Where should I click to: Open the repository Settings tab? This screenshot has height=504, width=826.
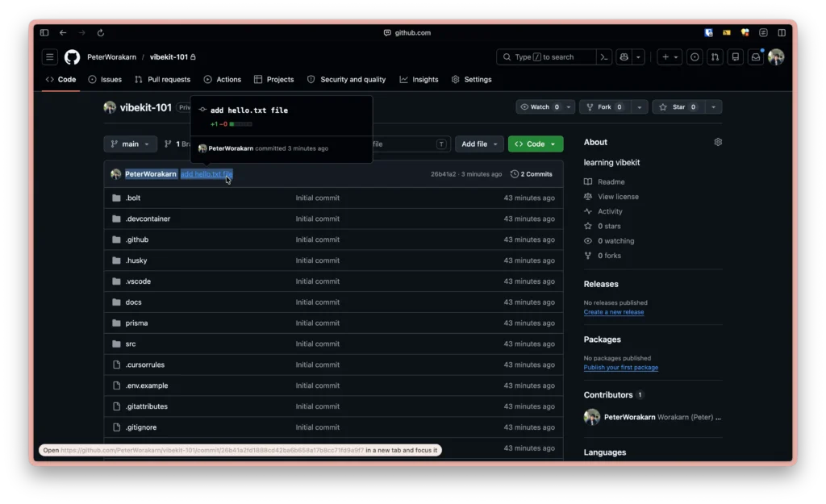(471, 80)
